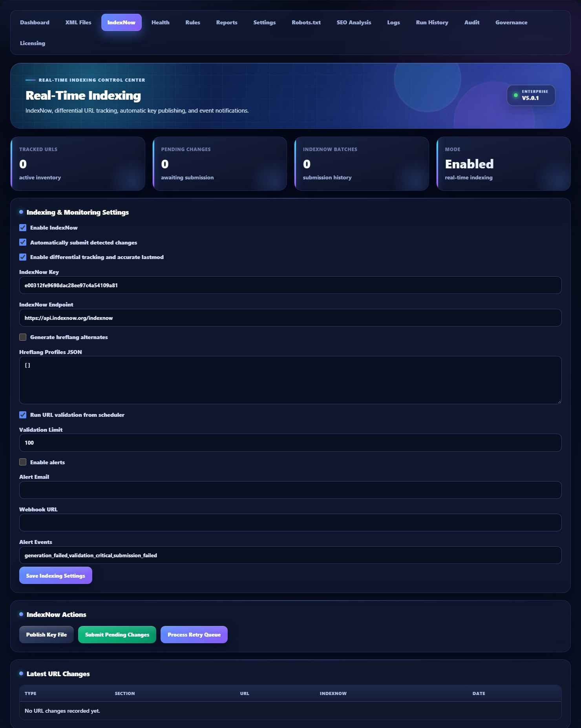Open the Robots.txt tab
The width and height of the screenshot is (581, 728).
(306, 22)
